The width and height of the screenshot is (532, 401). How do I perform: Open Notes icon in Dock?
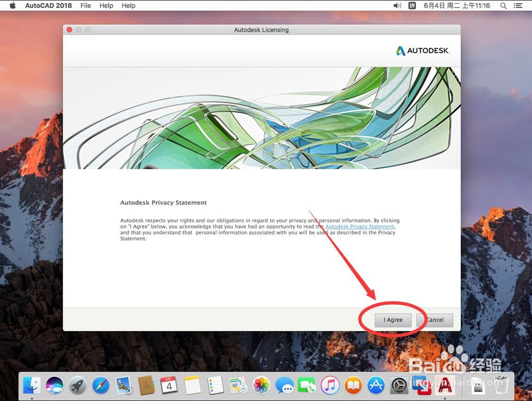pyautogui.click(x=193, y=385)
